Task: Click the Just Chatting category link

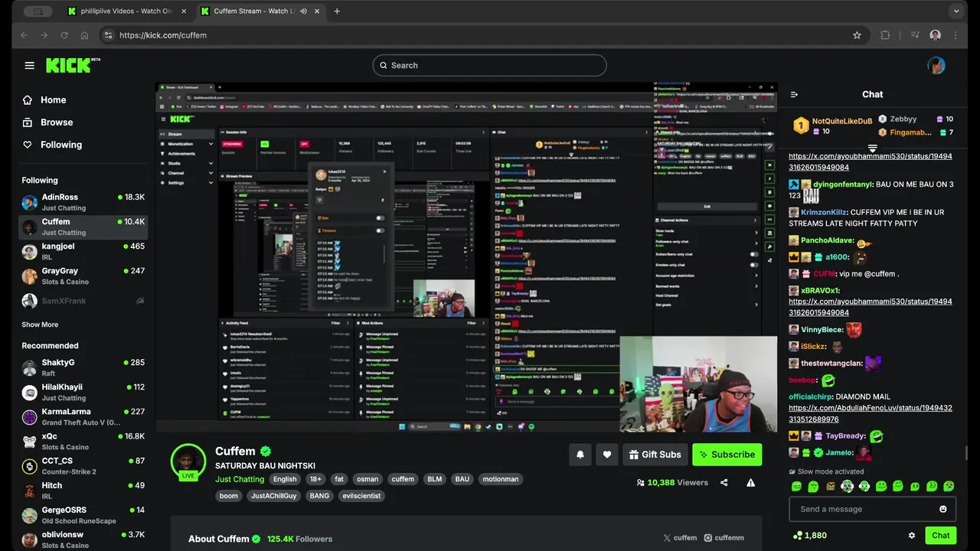Action: tap(240, 479)
